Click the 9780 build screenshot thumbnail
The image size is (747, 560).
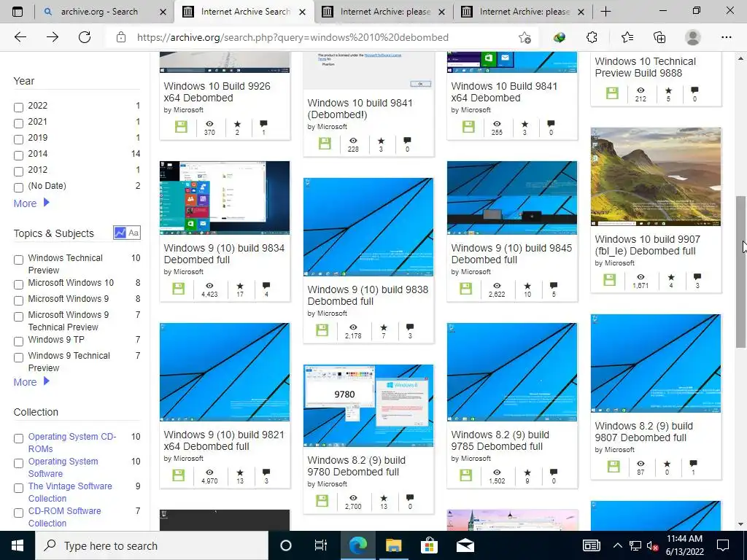click(x=368, y=405)
